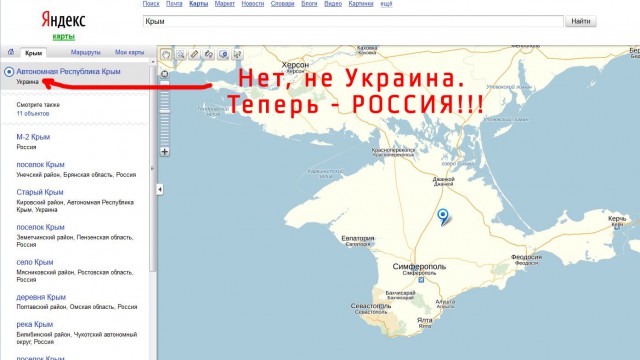This screenshot has height=360, width=640.
Task: Click Полтавский район, Омская область address text
Action: pos(77,307)
